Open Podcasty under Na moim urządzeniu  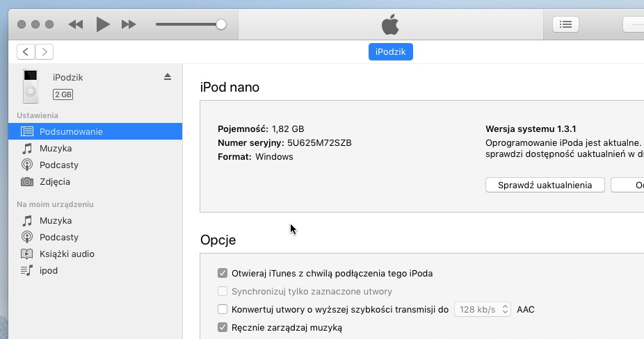click(x=95, y=237)
